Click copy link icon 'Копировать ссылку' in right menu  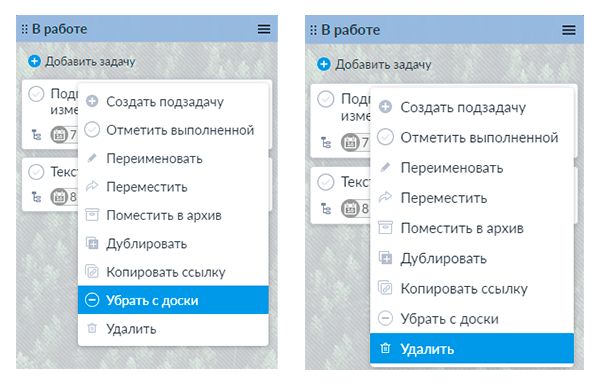coord(385,288)
